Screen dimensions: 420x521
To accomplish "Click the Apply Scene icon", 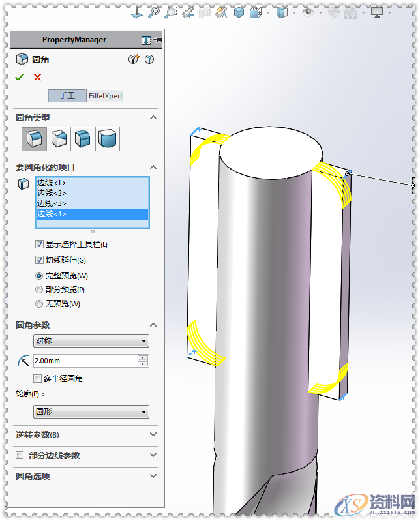I will click(x=351, y=12).
